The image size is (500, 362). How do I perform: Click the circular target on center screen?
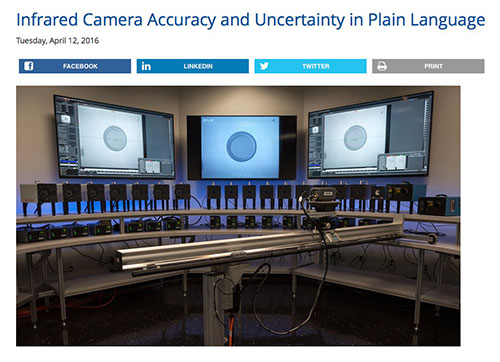click(241, 147)
